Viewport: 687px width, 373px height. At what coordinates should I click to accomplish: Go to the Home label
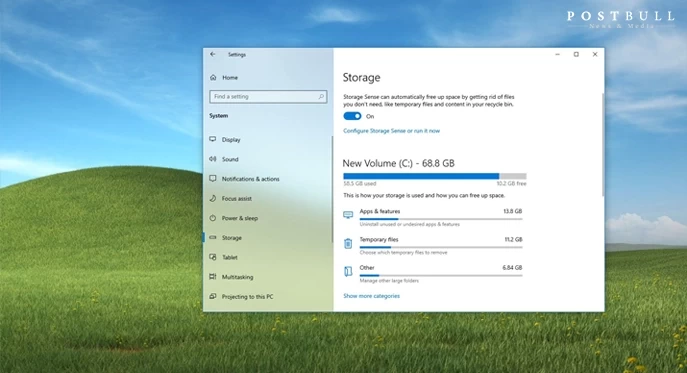click(230, 78)
